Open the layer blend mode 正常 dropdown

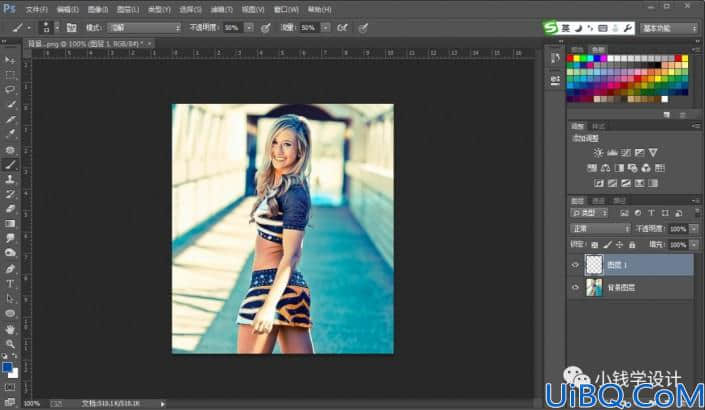pos(600,229)
